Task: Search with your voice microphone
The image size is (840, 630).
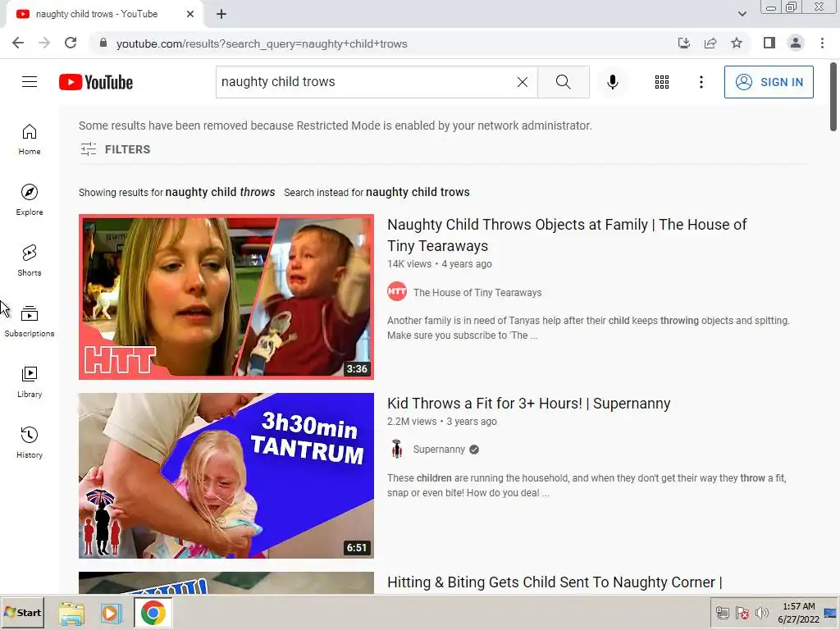Action: (613, 82)
